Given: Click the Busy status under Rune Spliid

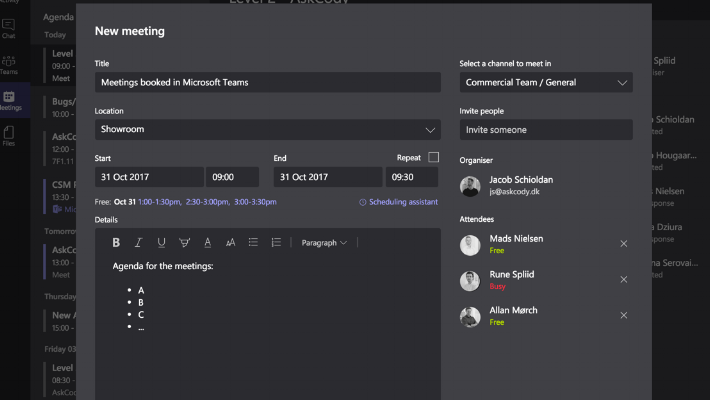Looking at the screenshot, I should 497,286.
